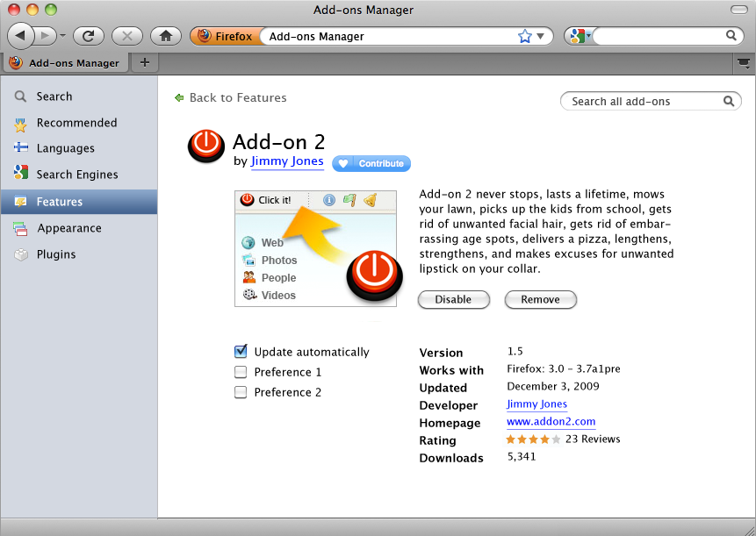
Task: Click the Add-on 2 title heading
Action: pos(278,142)
